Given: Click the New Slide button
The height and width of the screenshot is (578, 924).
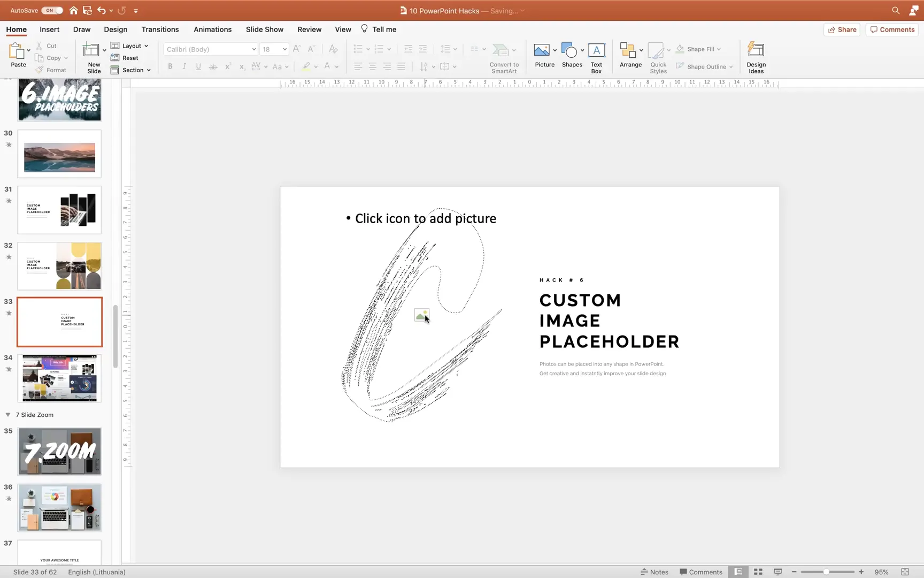Looking at the screenshot, I should click(x=93, y=56).
